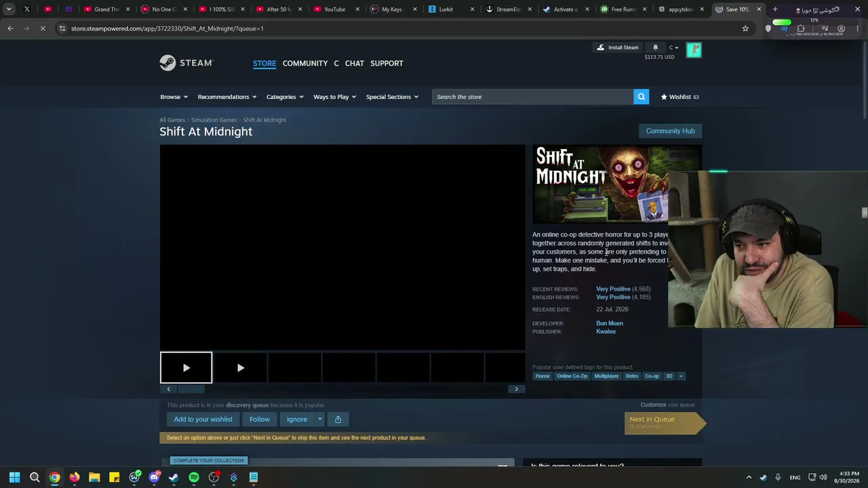The width and height of the screenshot is (868, 488).
Task: Select the Online Co-Op tag
Action: pos(572,376)
